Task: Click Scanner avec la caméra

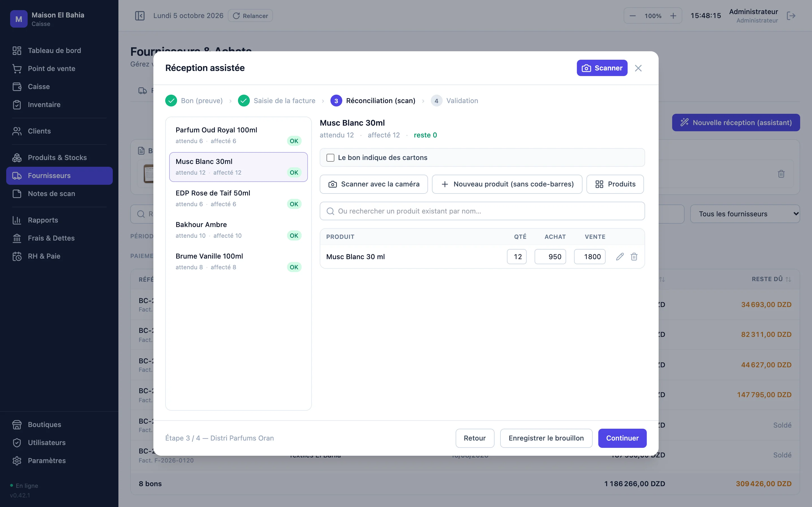Action: [x=374, y=184]
